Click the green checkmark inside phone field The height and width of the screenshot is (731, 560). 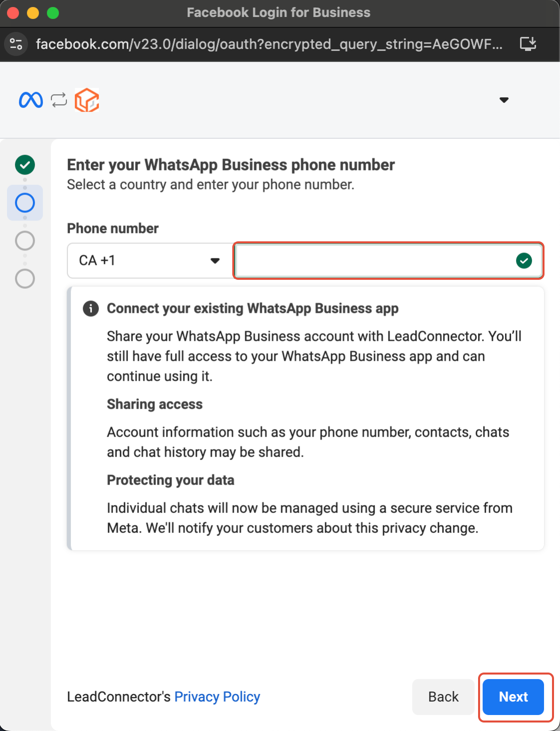click(x=524, y=260)
